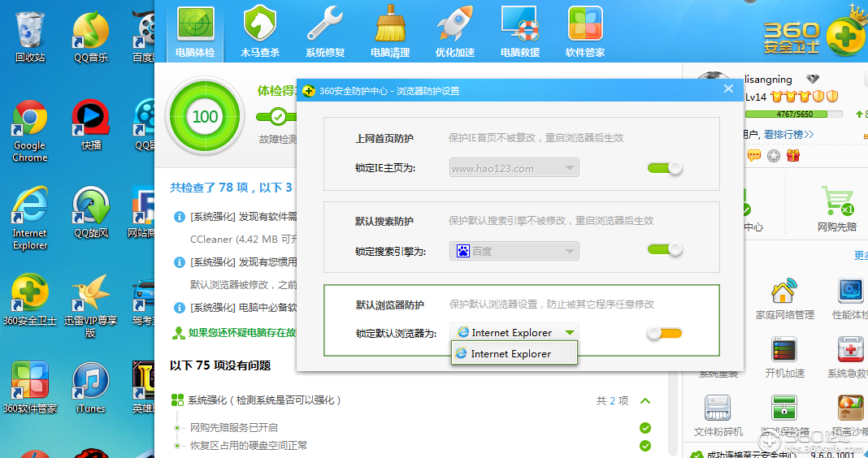868x458 pixels.
Task: Click 恢复区占用的硬盘空间正常 item
Action: tap(249, 445)
